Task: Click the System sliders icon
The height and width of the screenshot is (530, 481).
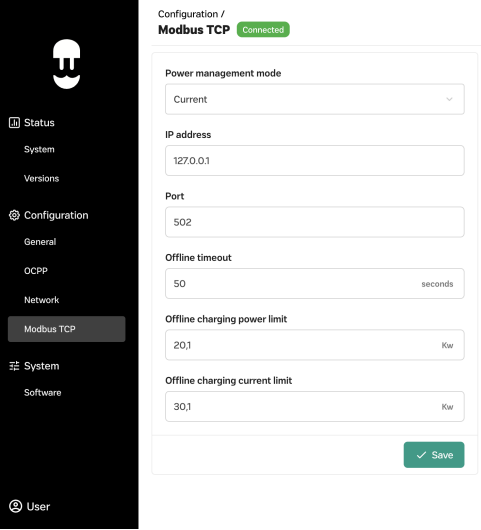Action: point(14,366)
